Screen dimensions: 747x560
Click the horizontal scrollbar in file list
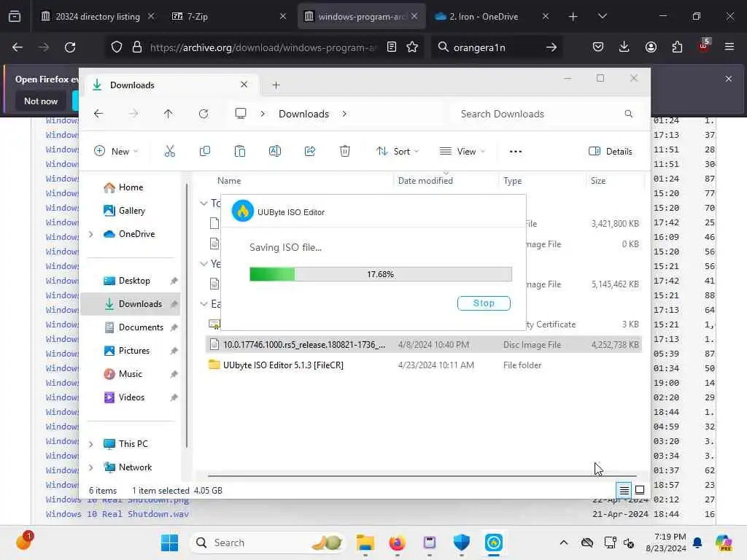[x=422, y=475]
